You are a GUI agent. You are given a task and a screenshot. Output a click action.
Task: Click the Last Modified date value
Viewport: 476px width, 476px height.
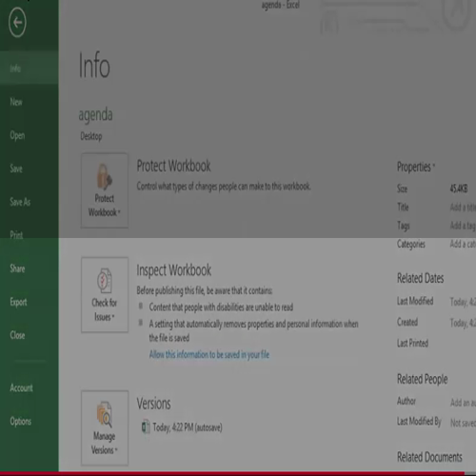pos(463,302)
